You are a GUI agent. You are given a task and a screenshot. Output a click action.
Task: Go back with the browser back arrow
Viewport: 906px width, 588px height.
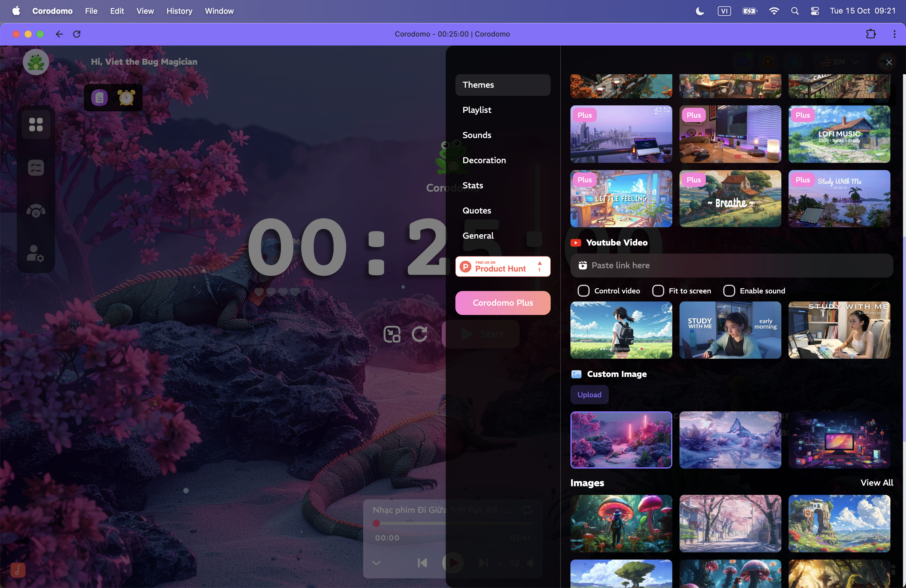click(x=59, y=34)
